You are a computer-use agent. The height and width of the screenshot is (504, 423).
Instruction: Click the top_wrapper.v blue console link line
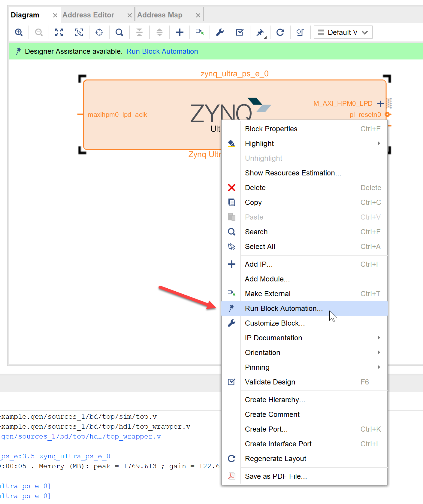[x=80, y=436]
